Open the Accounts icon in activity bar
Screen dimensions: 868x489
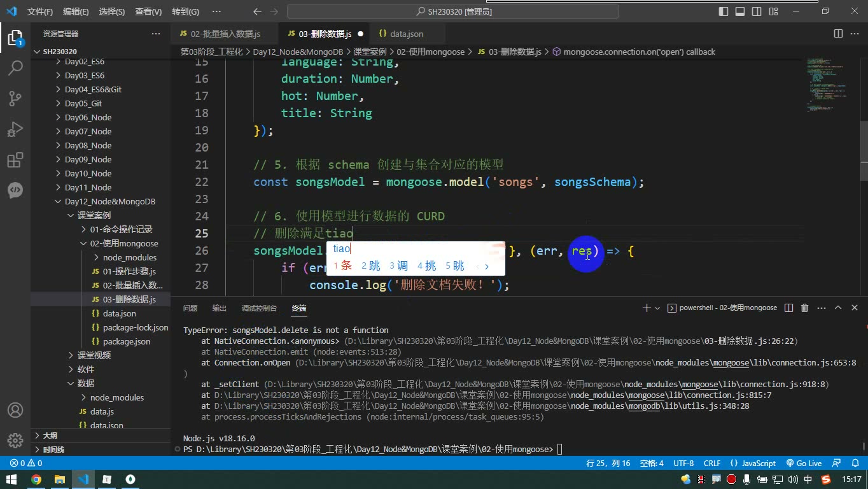tap(15, 410)
